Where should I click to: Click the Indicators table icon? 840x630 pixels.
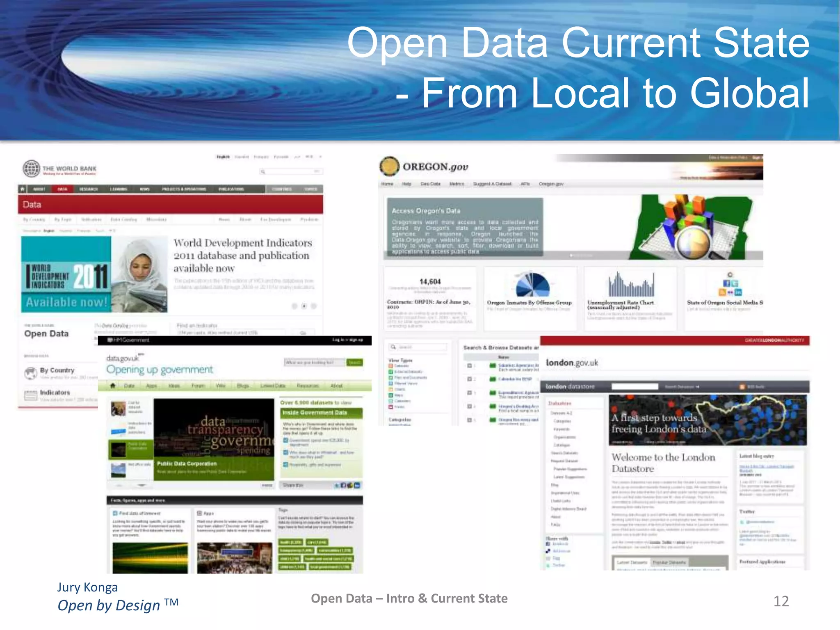31,395
